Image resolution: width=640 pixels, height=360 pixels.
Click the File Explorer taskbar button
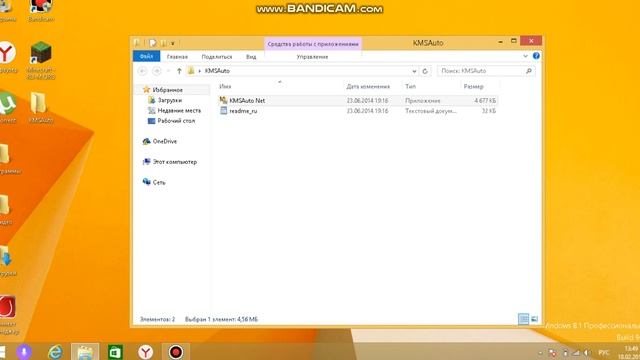(85, 352)
